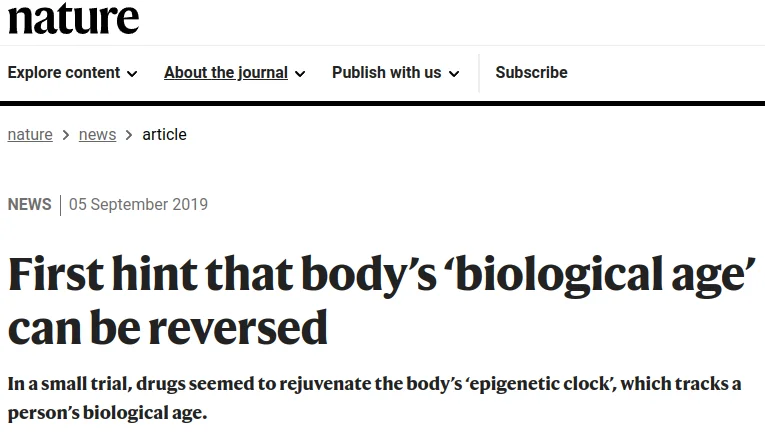Screen dimensions: 765x436
Task: Expand the About the journal chevron
Action: 300,73
